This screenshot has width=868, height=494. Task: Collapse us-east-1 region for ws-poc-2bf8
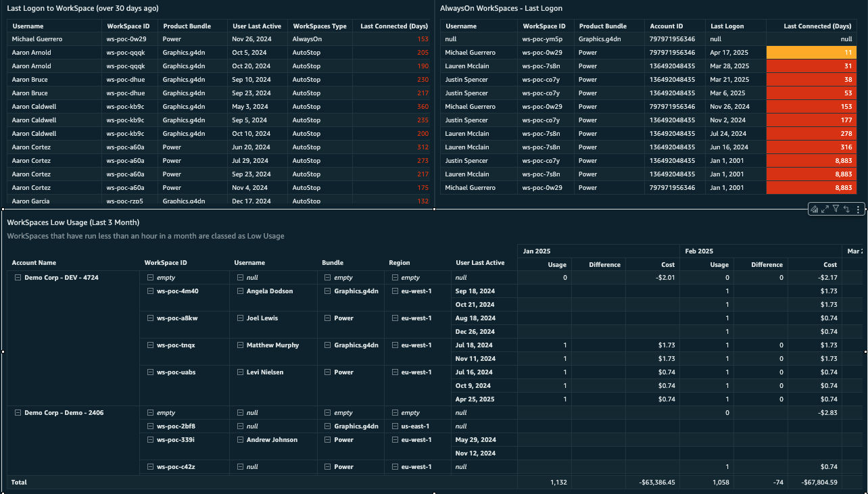[x=395, y=426]
